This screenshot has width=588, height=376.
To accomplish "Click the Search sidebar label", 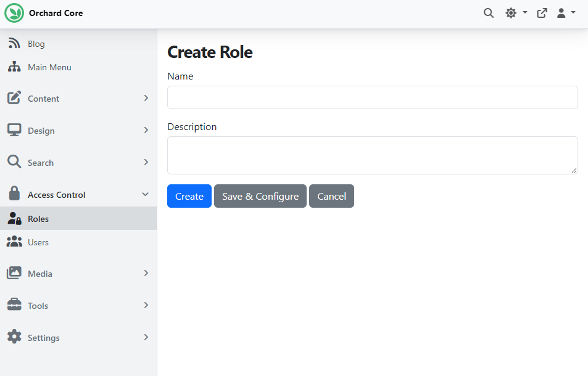I will [41, 163].
